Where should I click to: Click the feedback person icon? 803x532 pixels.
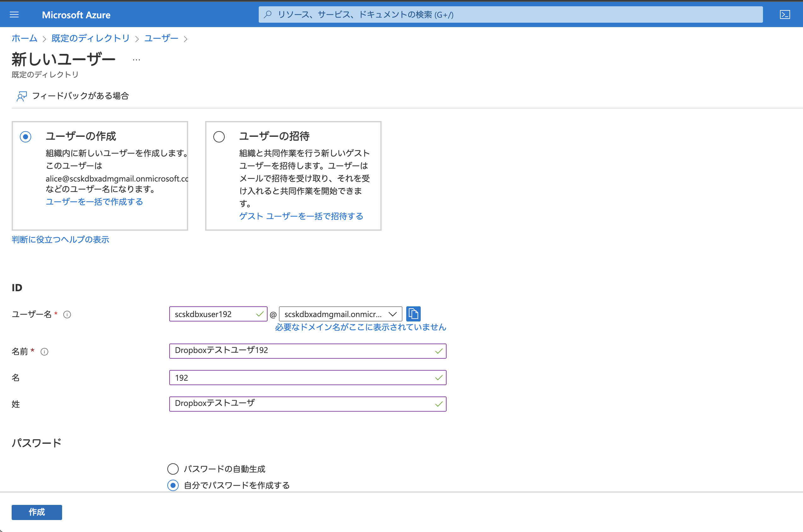tap(22, 96)
